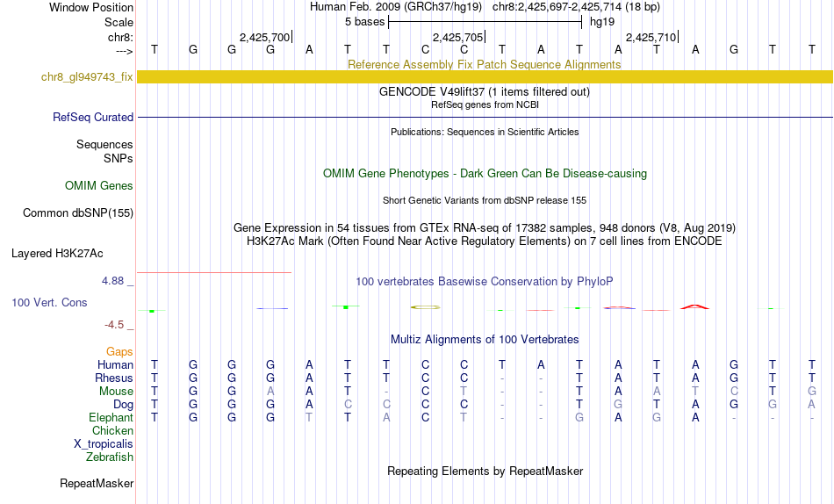Click the Layered H3K27Ac label
Viewport: 834px width, 504px height.
point(57,254)
